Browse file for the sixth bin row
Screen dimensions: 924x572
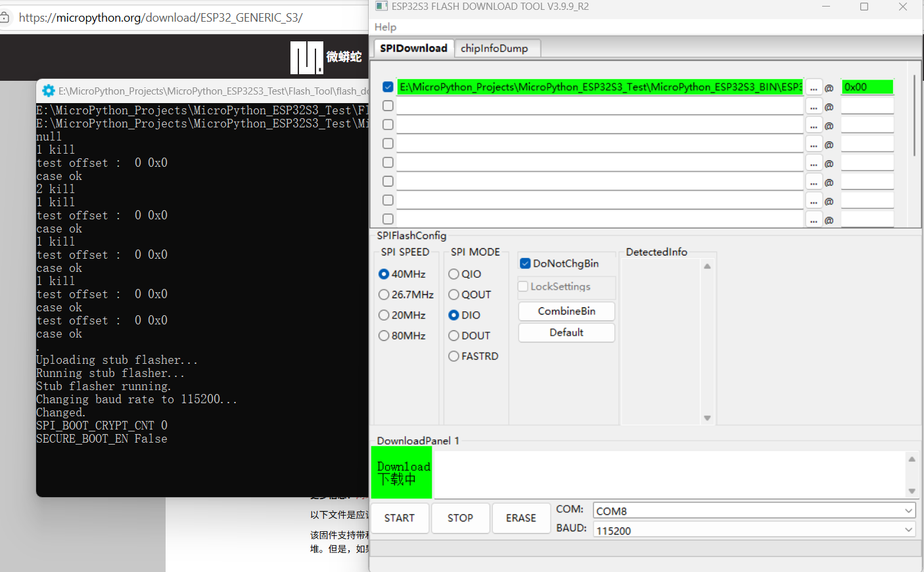[x=814, y=182]
